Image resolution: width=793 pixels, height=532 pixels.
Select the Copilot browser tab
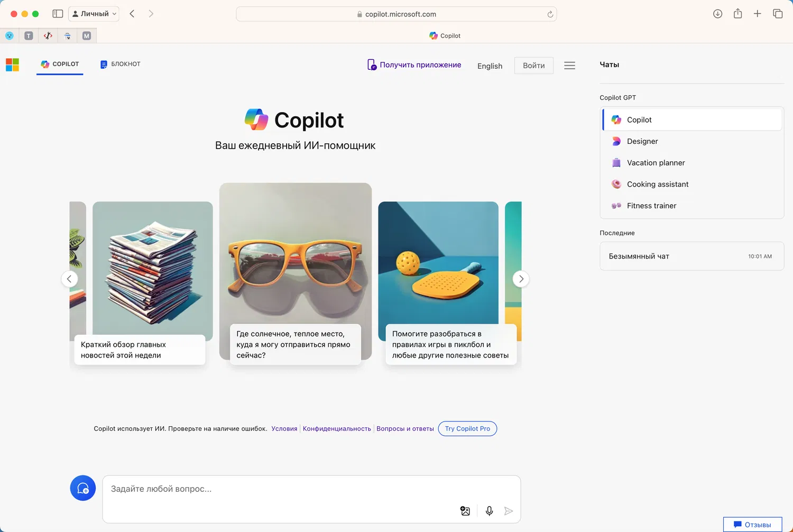[x=445, y=35]
